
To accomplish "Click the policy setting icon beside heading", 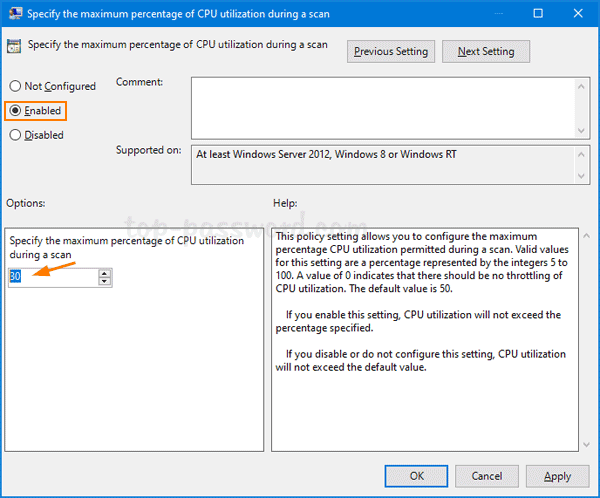I will (x=15, y=46).
